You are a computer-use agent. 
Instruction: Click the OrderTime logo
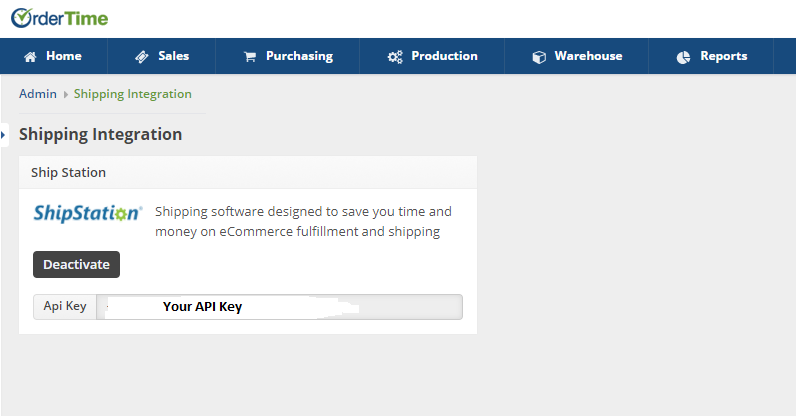click(59, 18)
